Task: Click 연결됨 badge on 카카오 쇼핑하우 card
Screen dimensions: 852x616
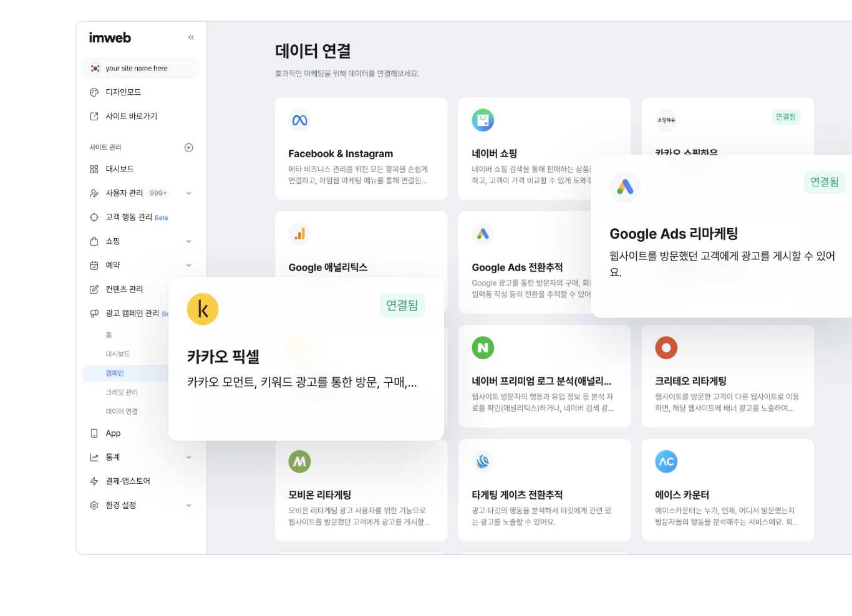Action: pyautogui.click(x=785, y=117)
